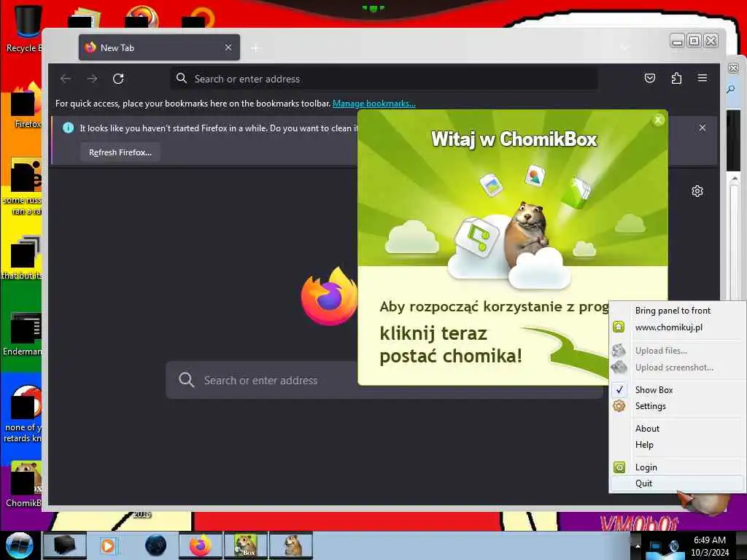
Task: Go forward with the Firefox forward arrow
Action: 92,79
